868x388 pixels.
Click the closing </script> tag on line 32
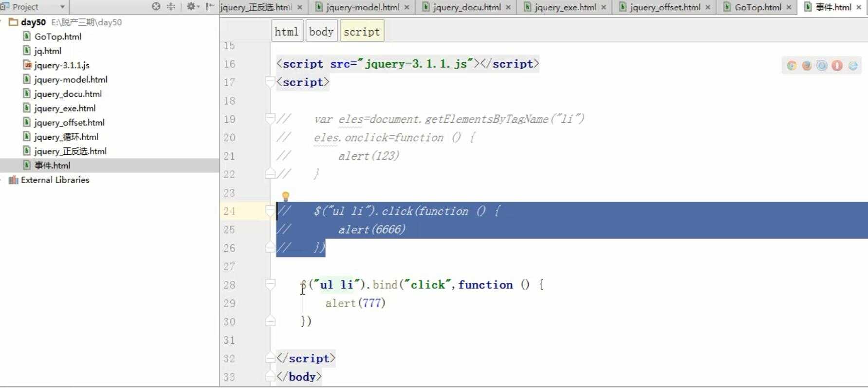coord(306,359)
